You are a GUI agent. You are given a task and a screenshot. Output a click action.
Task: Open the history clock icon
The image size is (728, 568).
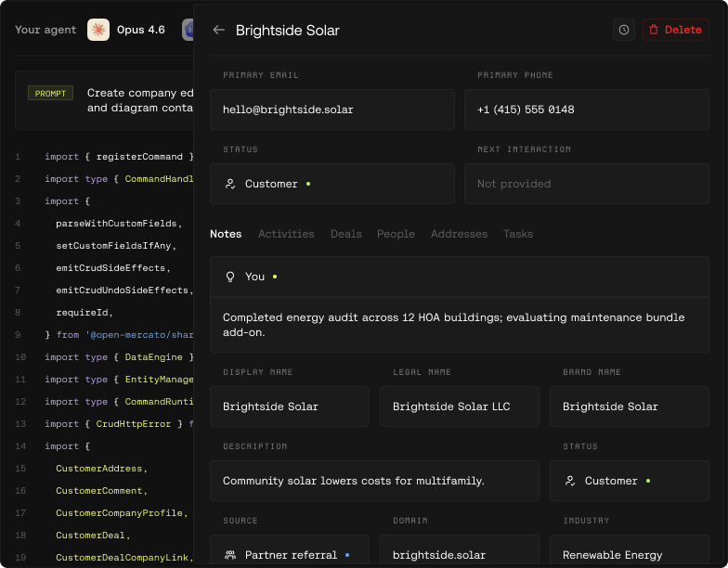624,30
